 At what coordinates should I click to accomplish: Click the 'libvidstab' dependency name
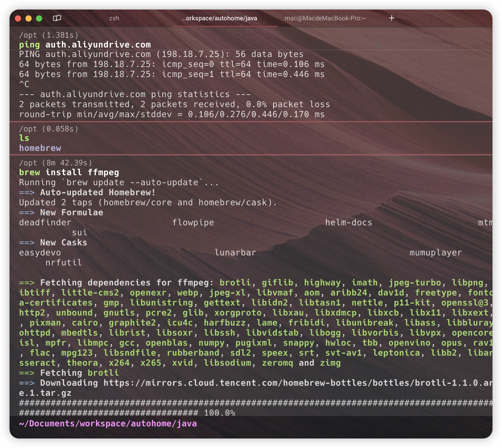pos(272,333)
